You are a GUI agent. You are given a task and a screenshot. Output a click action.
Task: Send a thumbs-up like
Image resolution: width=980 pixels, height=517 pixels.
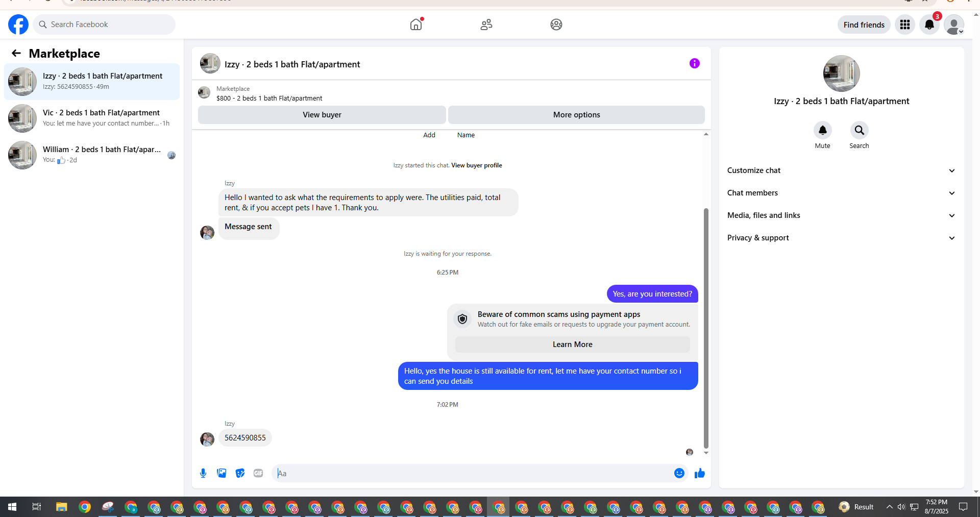(700, 473)
